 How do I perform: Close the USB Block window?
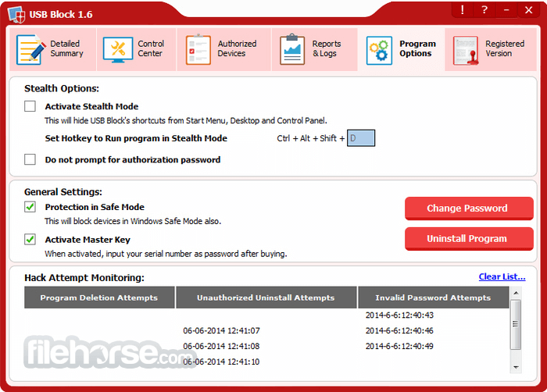(x=528, y=10)
